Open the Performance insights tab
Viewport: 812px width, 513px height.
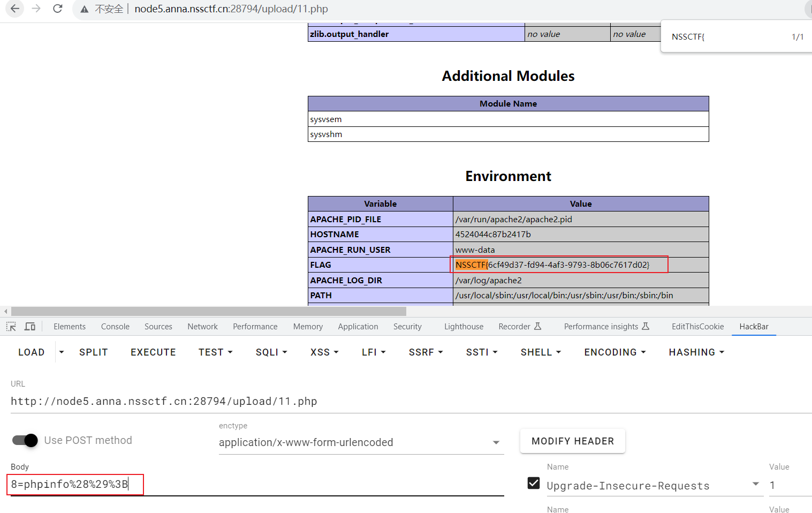(x=606, y=327)
